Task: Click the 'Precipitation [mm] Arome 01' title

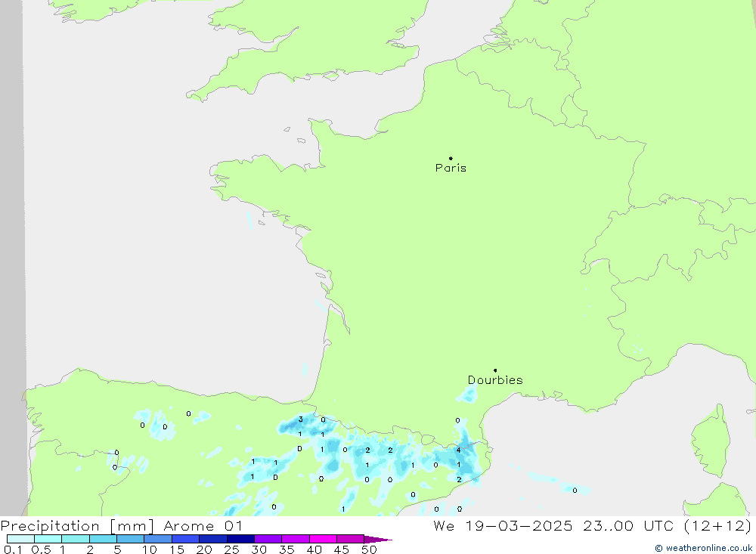Action: (x=121, y=525)
